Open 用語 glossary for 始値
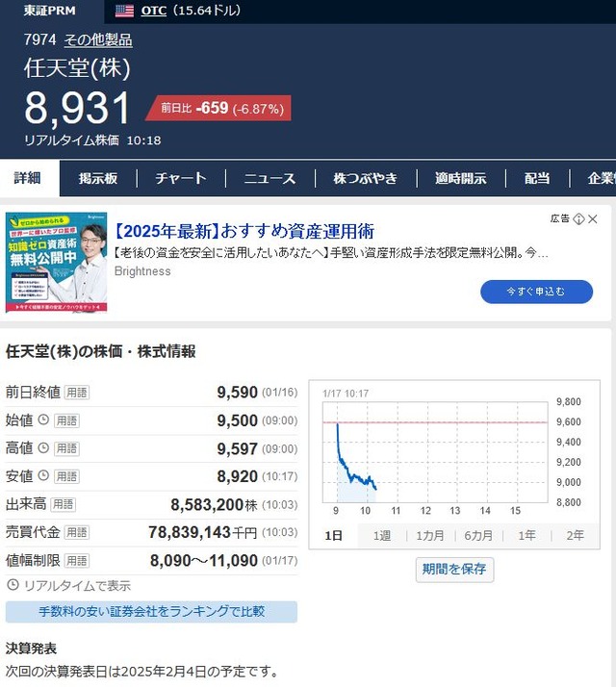 [x=66, y=421]
